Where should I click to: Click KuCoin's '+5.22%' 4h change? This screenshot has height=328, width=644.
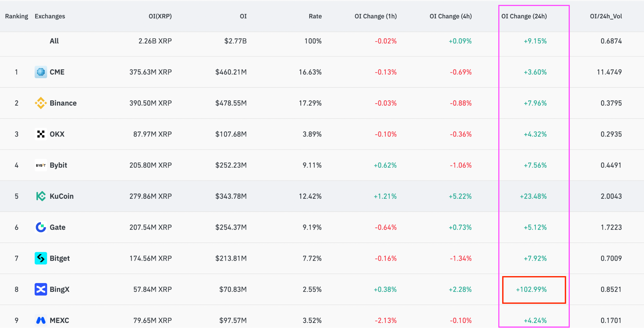(x=460, y=196)
